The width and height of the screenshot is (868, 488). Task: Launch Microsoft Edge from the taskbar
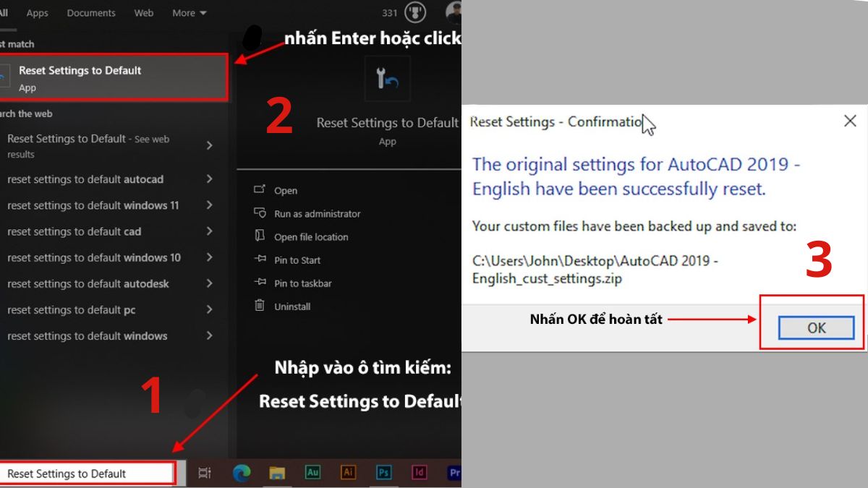[x=242, y=473]
